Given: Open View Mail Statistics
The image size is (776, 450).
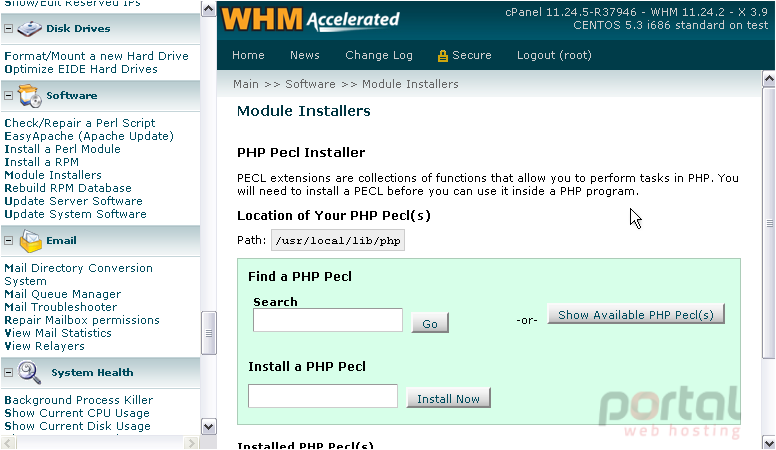Looking at the screenshot, I should point(58,333).
